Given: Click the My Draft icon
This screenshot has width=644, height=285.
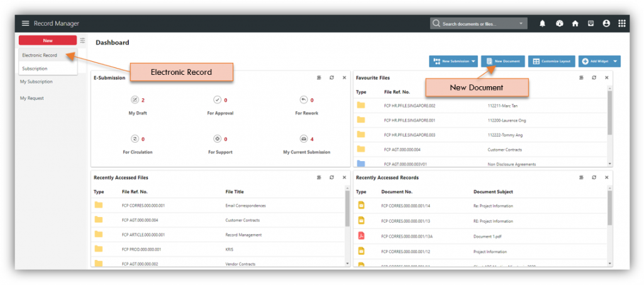Looking at the screenshot, I should [x=134, y=100].
